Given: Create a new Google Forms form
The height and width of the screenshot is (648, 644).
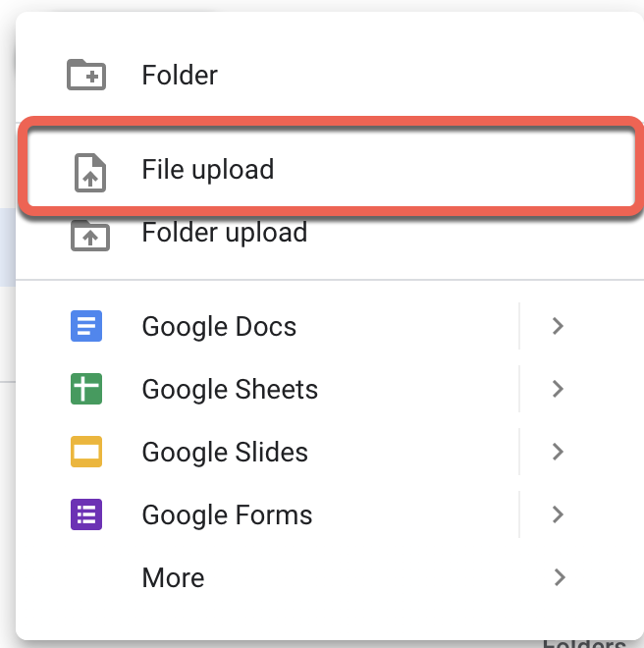Looking at the screenshot, I should pyautogui.click(x=267, y=514).
